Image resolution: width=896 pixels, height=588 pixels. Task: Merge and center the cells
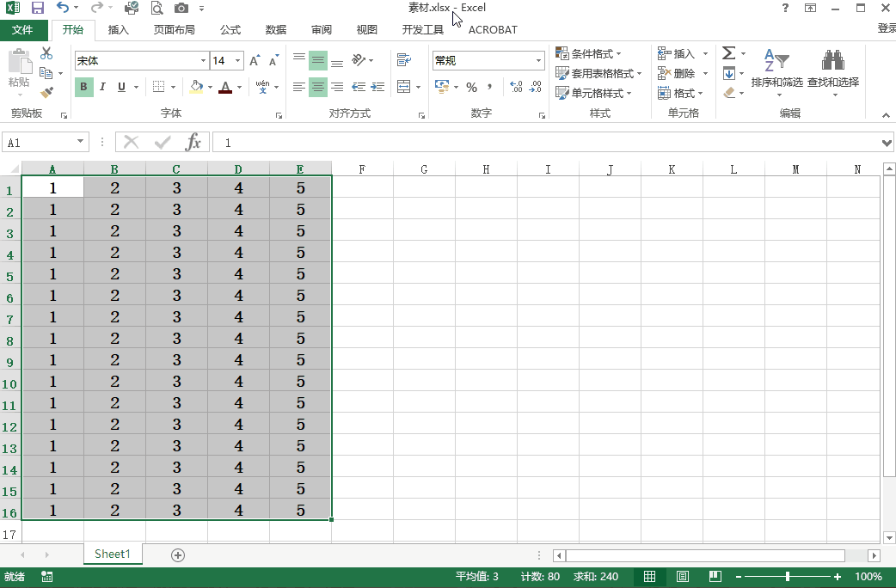[x=404, y=87]
